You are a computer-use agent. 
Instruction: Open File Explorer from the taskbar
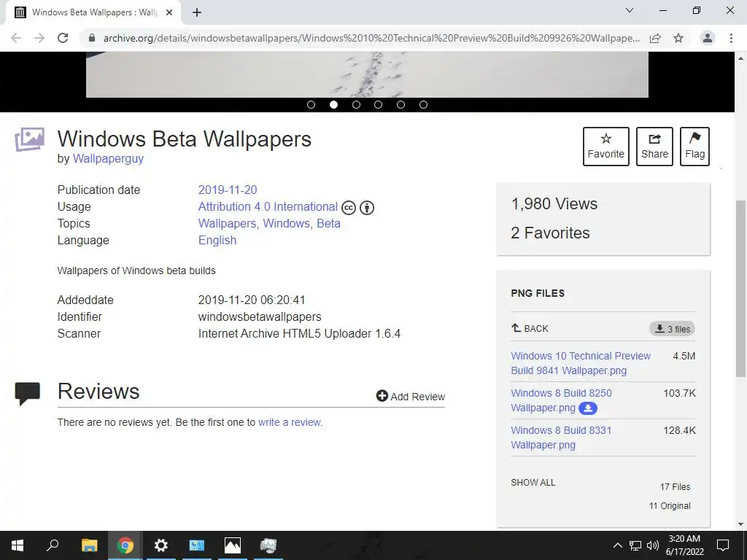89,545
